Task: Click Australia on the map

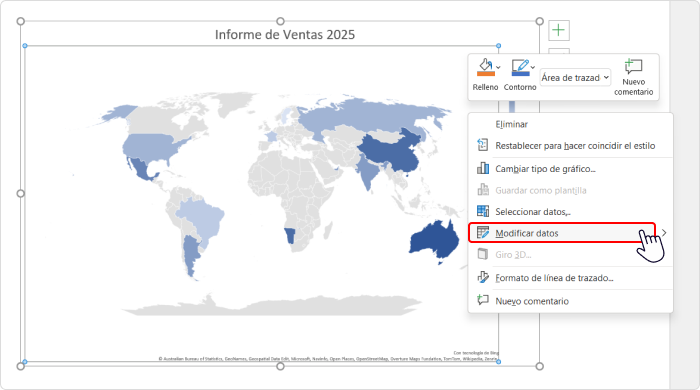Action: (x=433, y=241)
